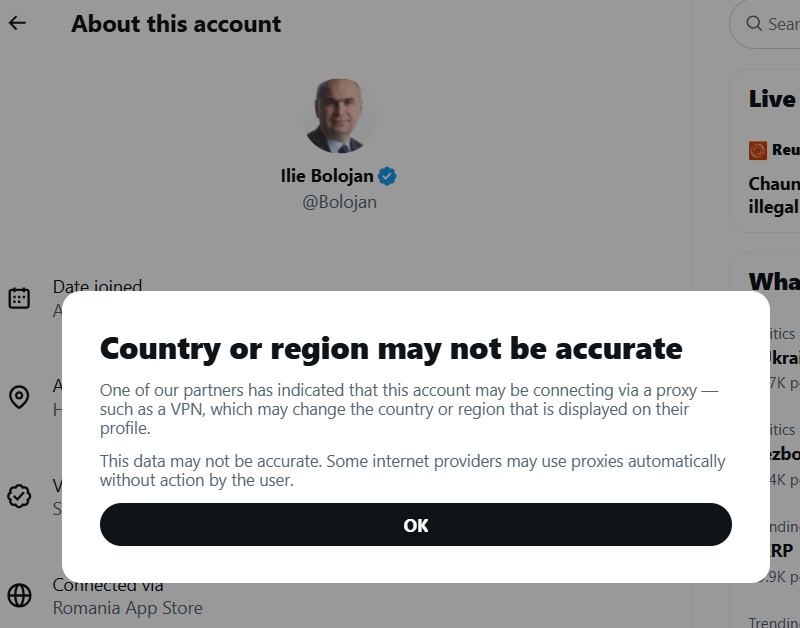Click the Ilie Bolojan display name

click(327, 176)
